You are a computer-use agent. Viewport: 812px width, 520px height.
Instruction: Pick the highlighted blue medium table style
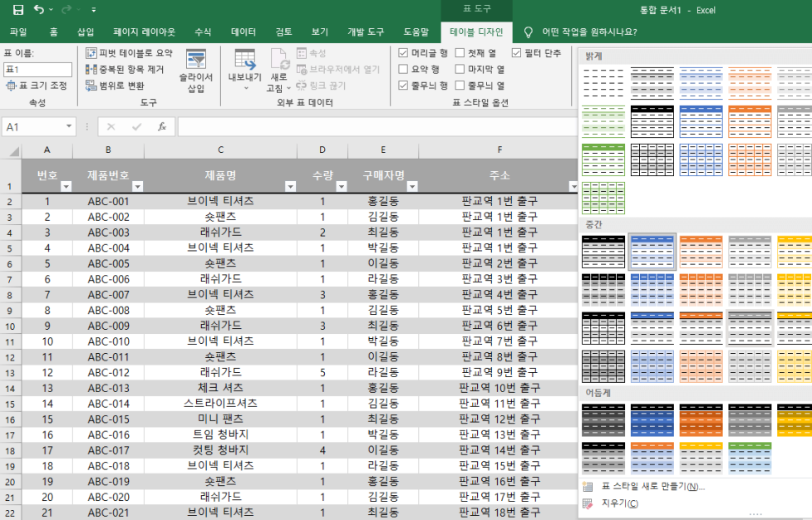click(652, 252)
